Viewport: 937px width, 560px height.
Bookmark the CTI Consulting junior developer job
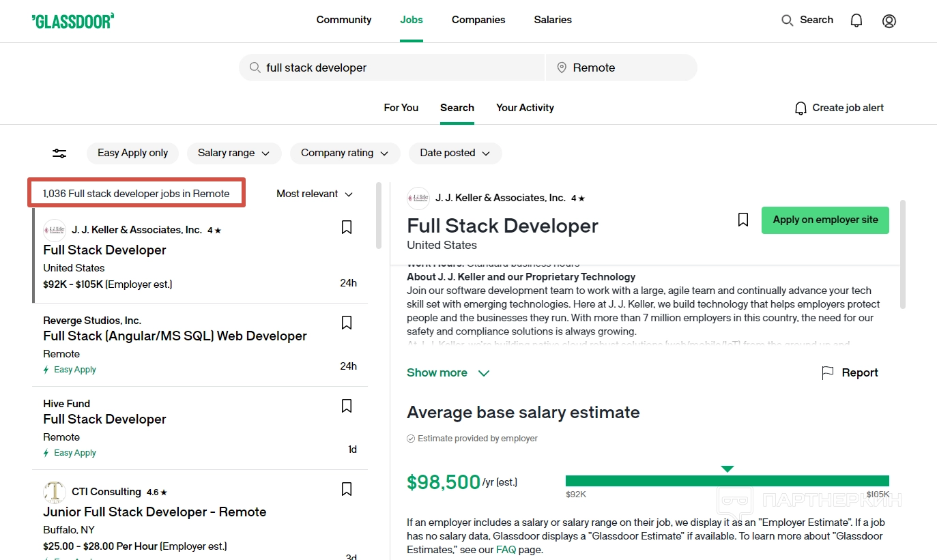point(347,489)
